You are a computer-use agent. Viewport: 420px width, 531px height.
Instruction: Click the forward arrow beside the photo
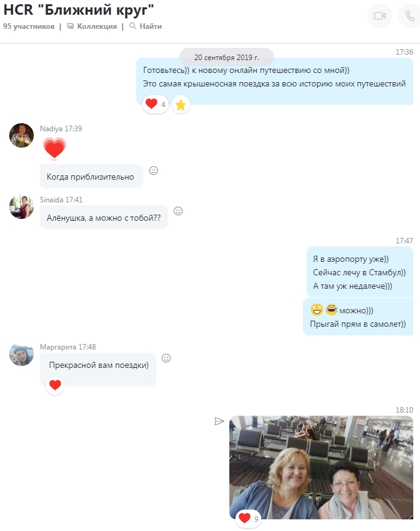click(x=219, y=421)
